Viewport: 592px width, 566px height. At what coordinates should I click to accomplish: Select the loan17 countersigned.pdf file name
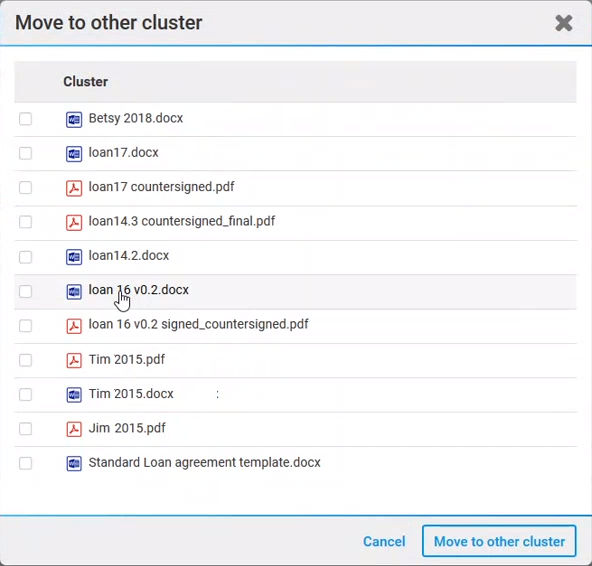161,187
